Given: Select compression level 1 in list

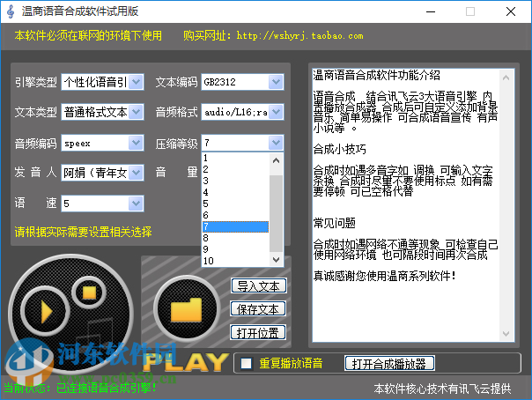Looking at the screenshot, I should tap(235, 158).
